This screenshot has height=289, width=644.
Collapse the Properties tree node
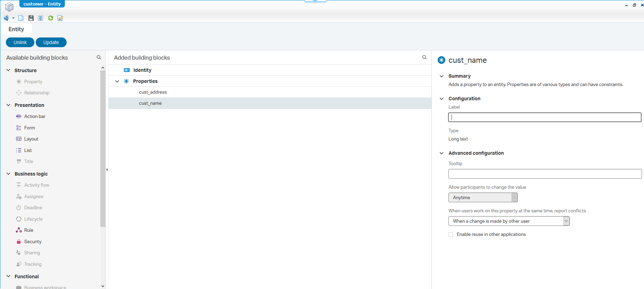117,81
